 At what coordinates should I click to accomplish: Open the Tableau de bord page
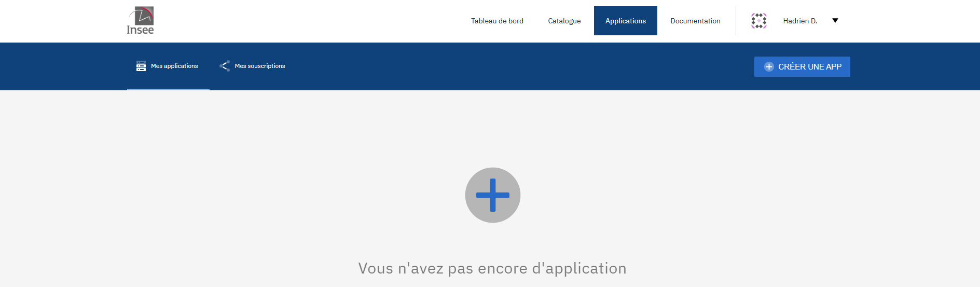pyautogui.click(x=497, y=21)
